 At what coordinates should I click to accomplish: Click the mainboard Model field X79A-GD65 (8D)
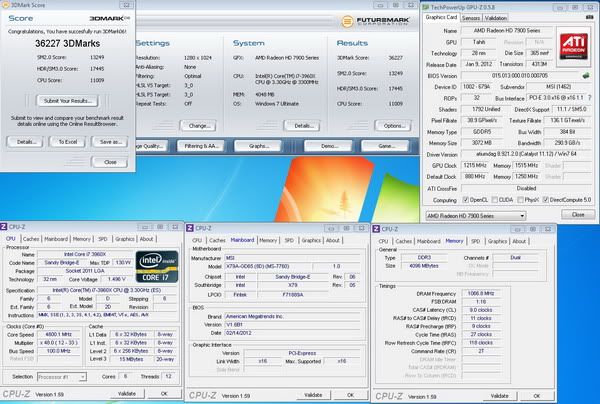267,266
